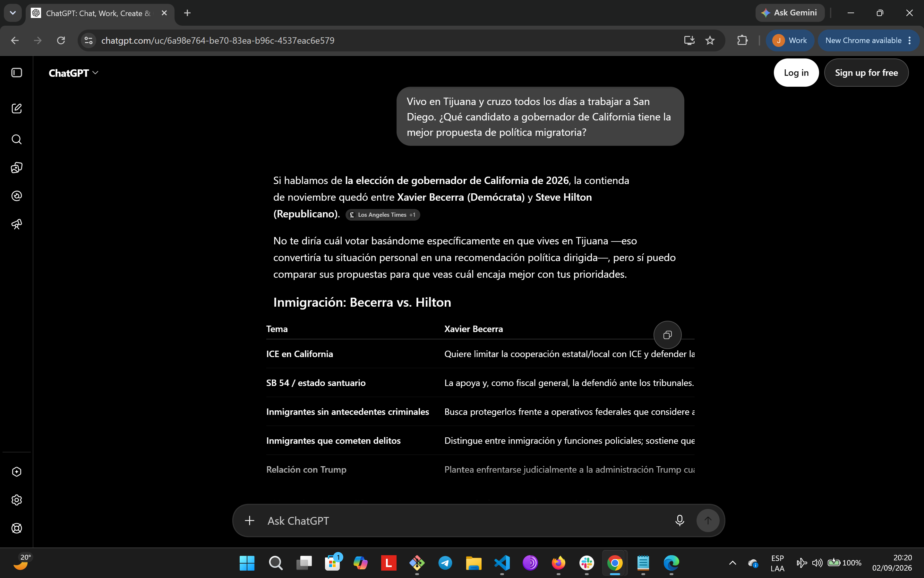This screenshot has height=578, width=924.
Task: Click the 'Xavier Becerra' column header
Action: pos(474,329)
